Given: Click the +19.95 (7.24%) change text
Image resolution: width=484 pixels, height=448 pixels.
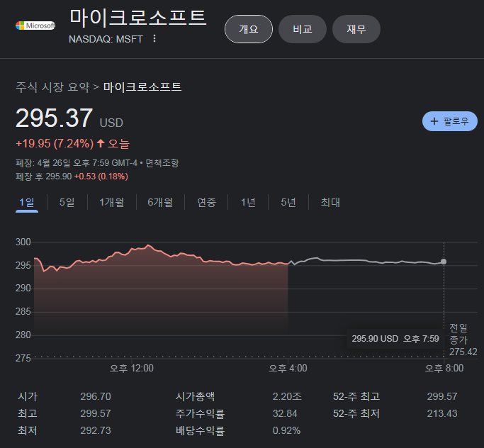Looking at the screenshot, I should (55, 144).
